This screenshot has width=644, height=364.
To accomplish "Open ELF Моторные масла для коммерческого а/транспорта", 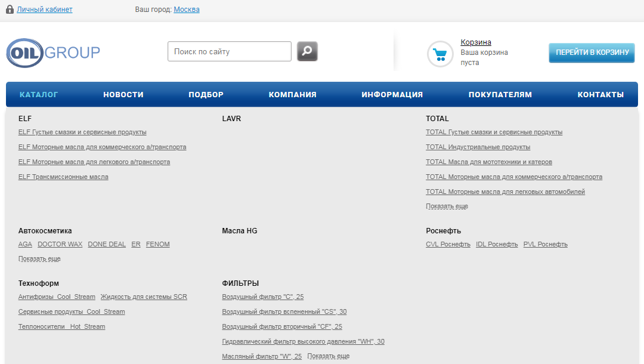I will point(103,147).
